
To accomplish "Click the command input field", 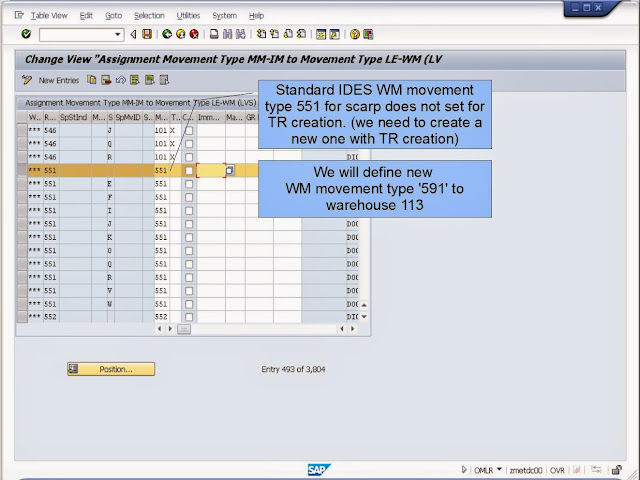I will click(77, 34).
